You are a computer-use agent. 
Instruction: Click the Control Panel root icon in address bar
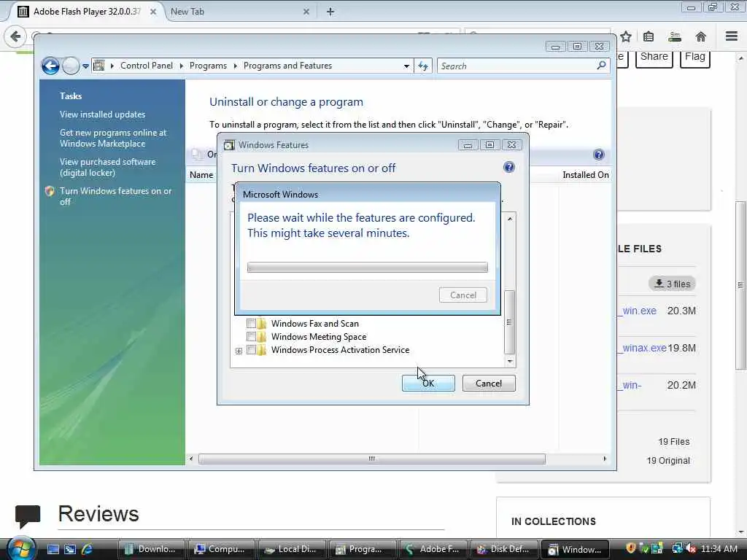click(99, 65)
